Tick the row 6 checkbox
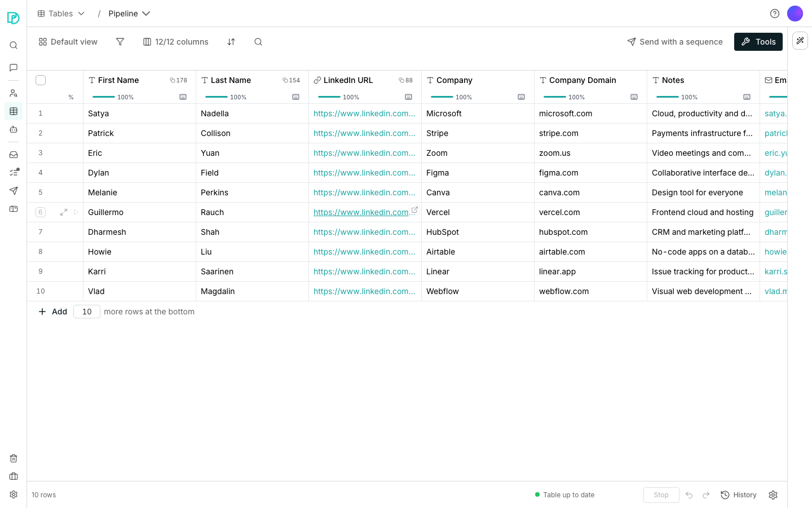 pos(41,212)
